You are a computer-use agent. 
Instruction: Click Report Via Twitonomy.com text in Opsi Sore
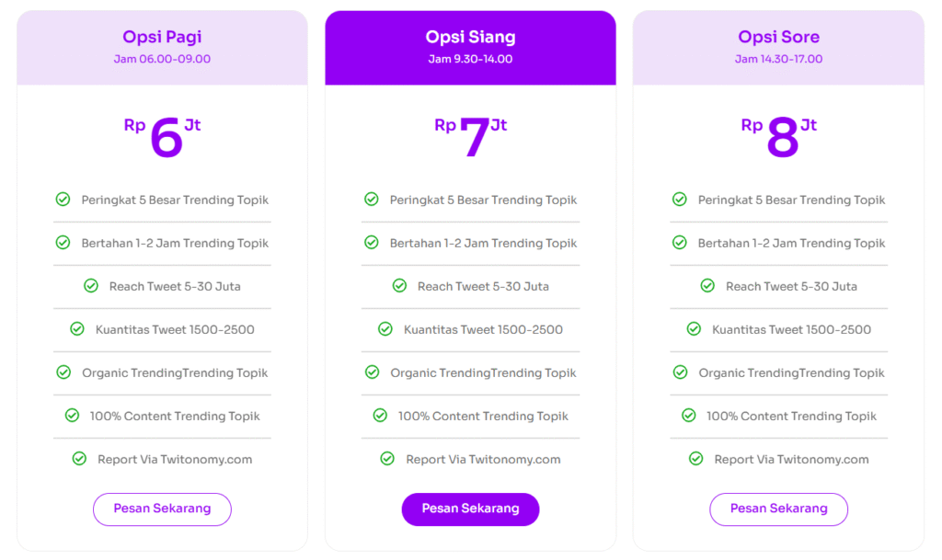tap(791, 459)
